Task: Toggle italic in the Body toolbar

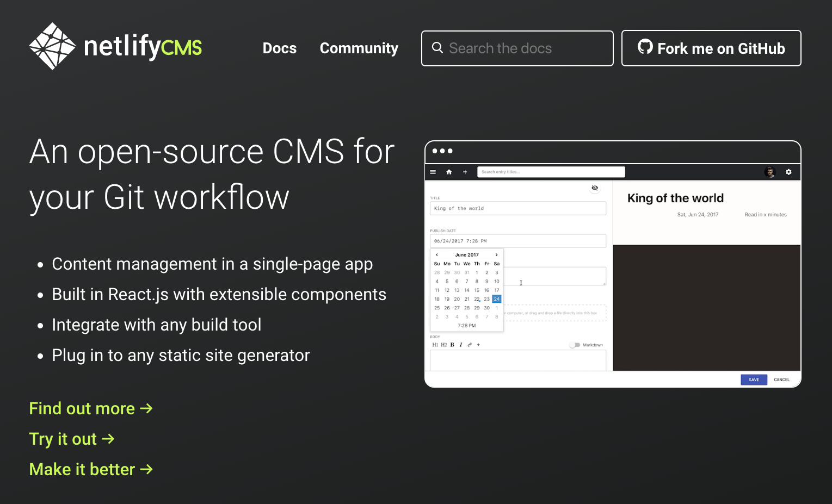Action: 461,345
